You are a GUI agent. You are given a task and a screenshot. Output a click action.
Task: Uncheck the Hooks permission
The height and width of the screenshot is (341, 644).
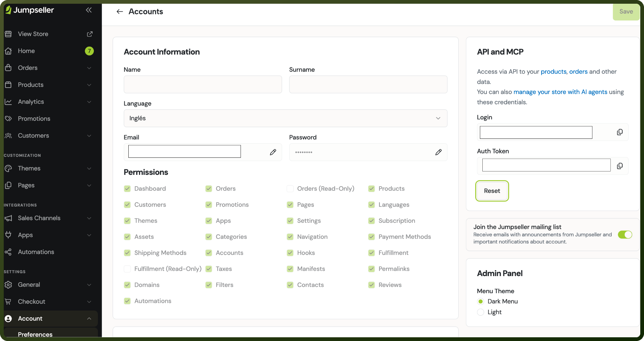(290, 253)
